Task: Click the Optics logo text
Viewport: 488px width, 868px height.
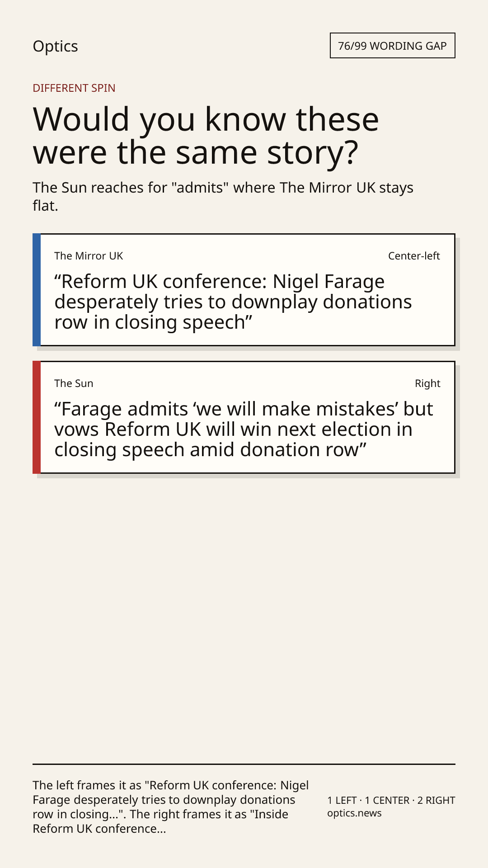Action: click(55, 46)
